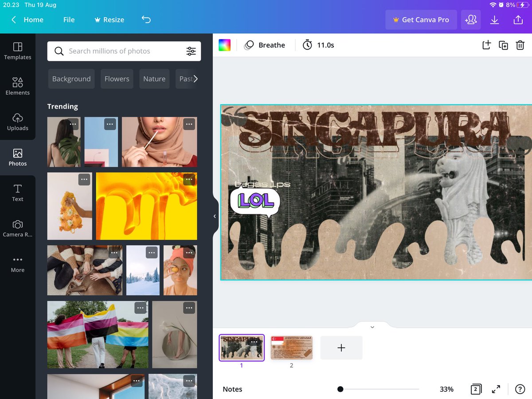The image size is (532, 399).
Task: Select the LOL sticker on canvas
Action: (255, 202)
